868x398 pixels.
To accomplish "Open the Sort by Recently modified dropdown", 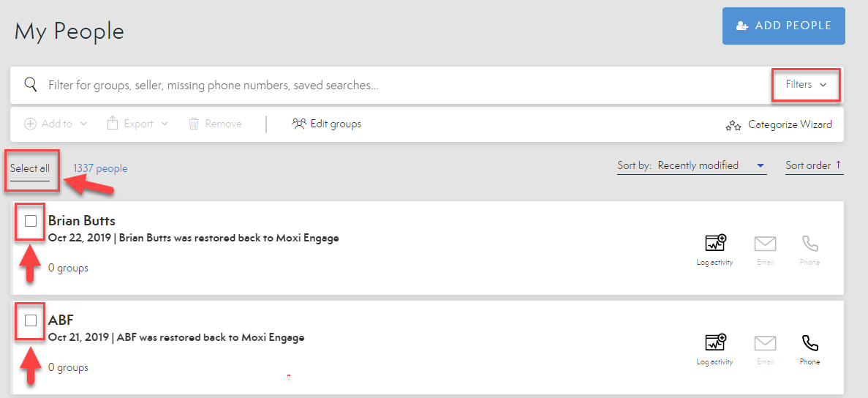I will click(x=710, y=165).
